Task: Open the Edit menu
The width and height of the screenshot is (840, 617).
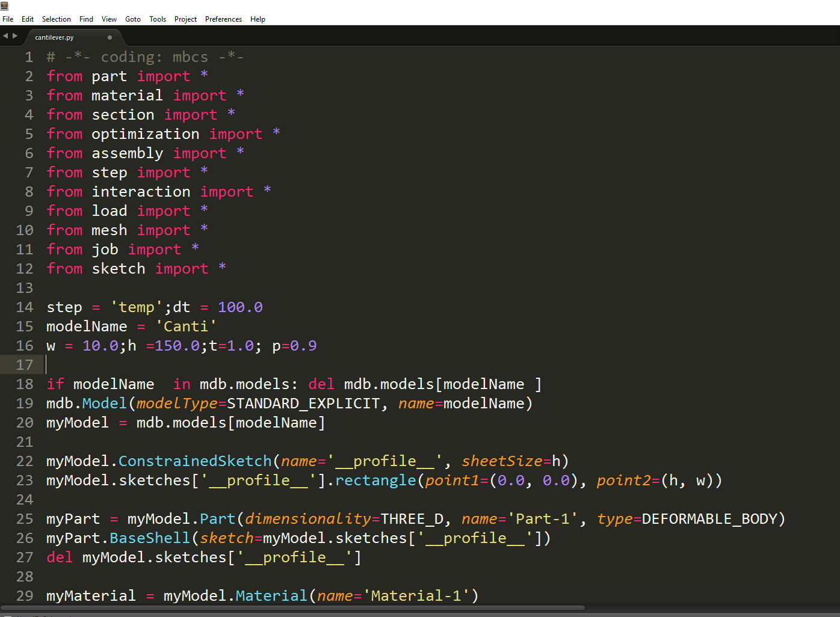Action: coord(28,19)
